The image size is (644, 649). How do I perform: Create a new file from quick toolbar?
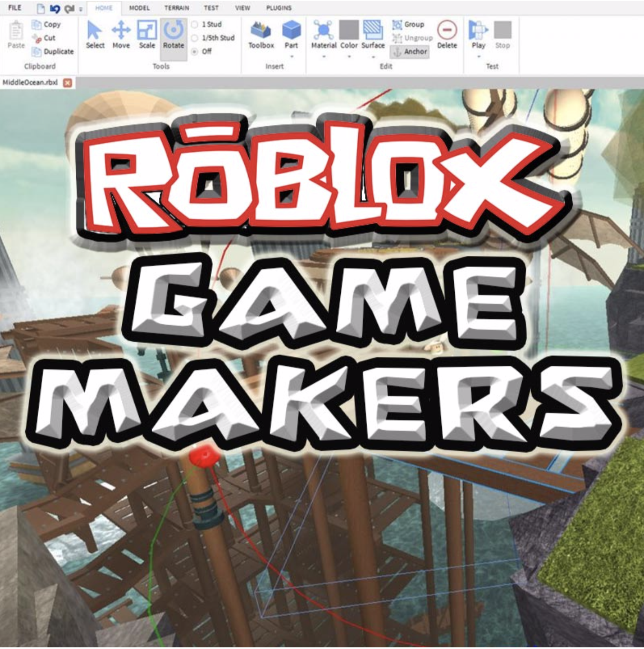[x=40, y=8]
